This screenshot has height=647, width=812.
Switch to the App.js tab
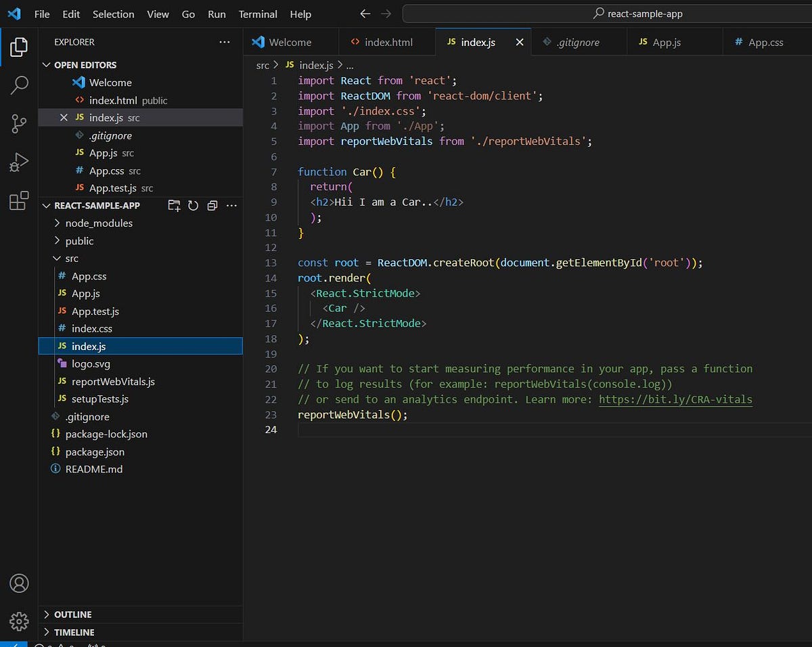pyautogui.click(x=666, y=42)
